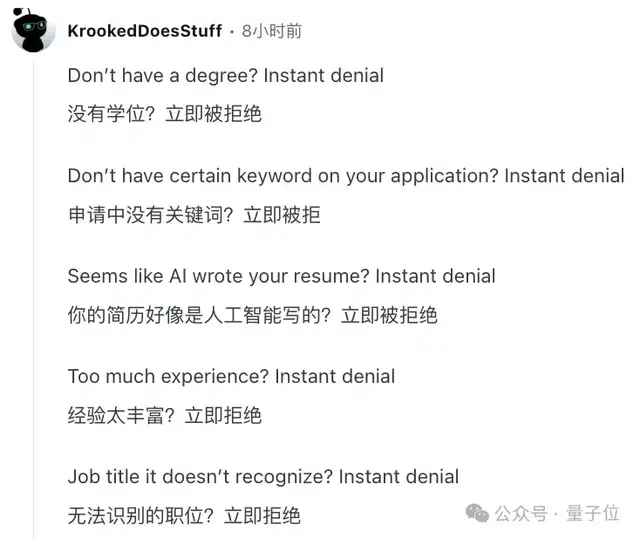Click the line "Seems like AI wrote your resume?"

pyautogui.click(x=281, y=275)
